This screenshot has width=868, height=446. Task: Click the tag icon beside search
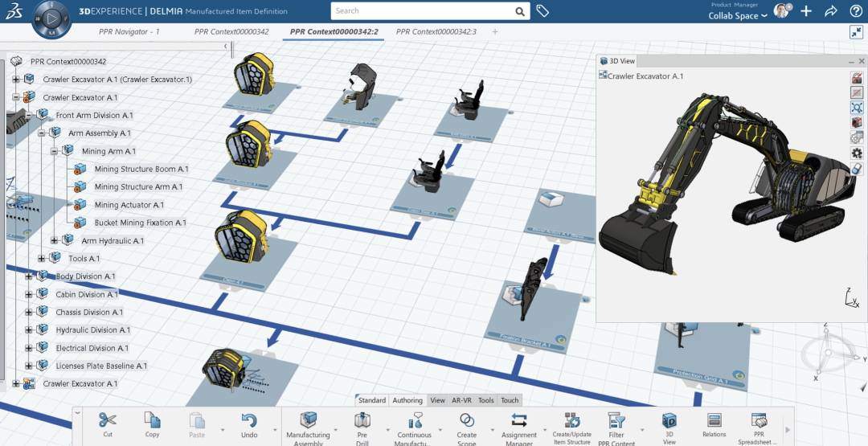(542, 11)
